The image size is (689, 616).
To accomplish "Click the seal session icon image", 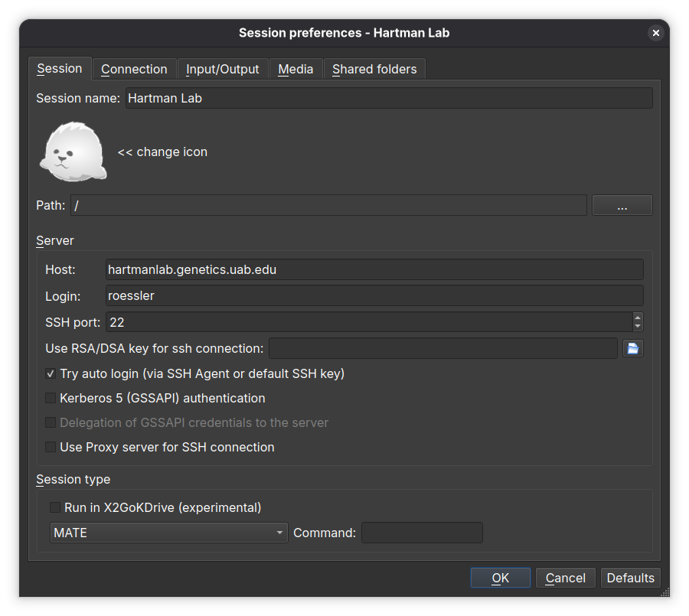I will tap(73, 152).
